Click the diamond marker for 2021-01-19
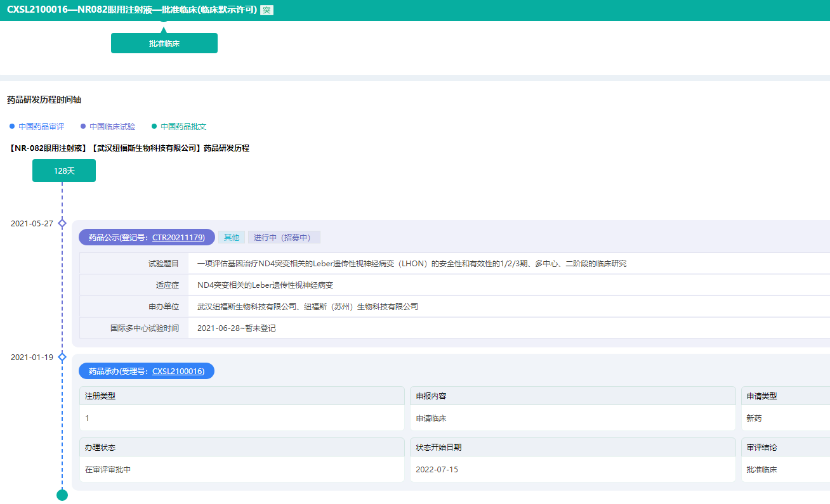830x504 pixels. tap(62, 357)
